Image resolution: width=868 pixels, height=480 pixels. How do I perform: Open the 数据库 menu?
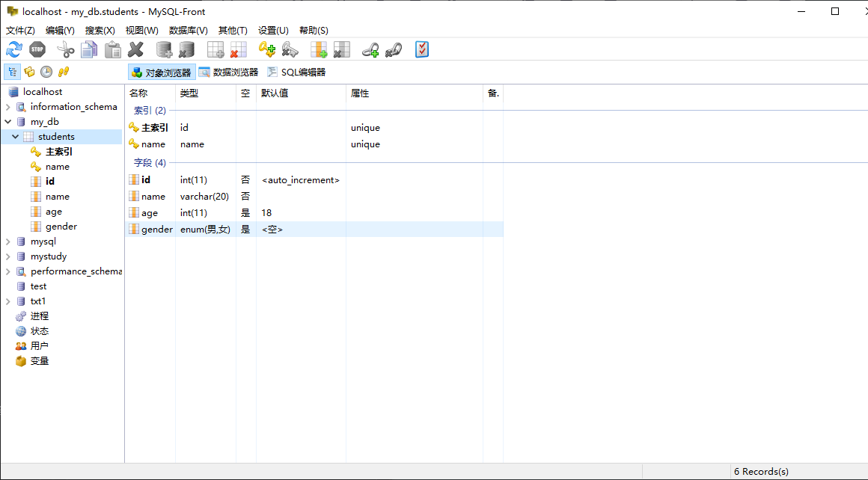(187, 30)
